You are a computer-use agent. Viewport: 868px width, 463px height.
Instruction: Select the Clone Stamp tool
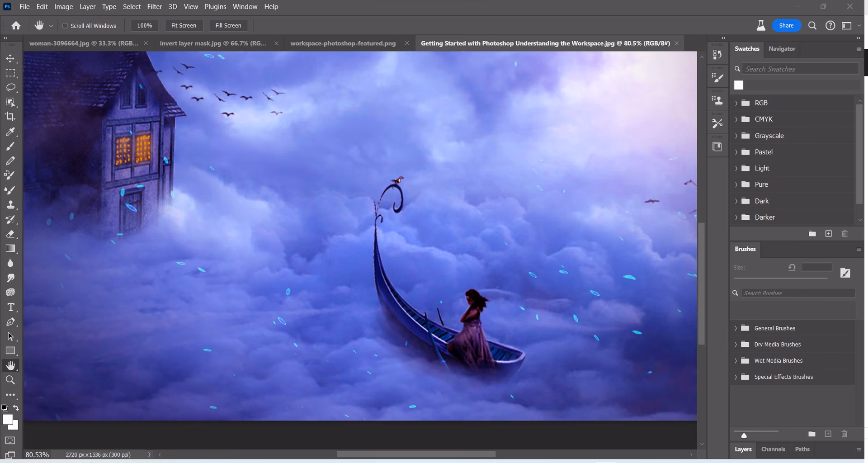coord(10,204)
